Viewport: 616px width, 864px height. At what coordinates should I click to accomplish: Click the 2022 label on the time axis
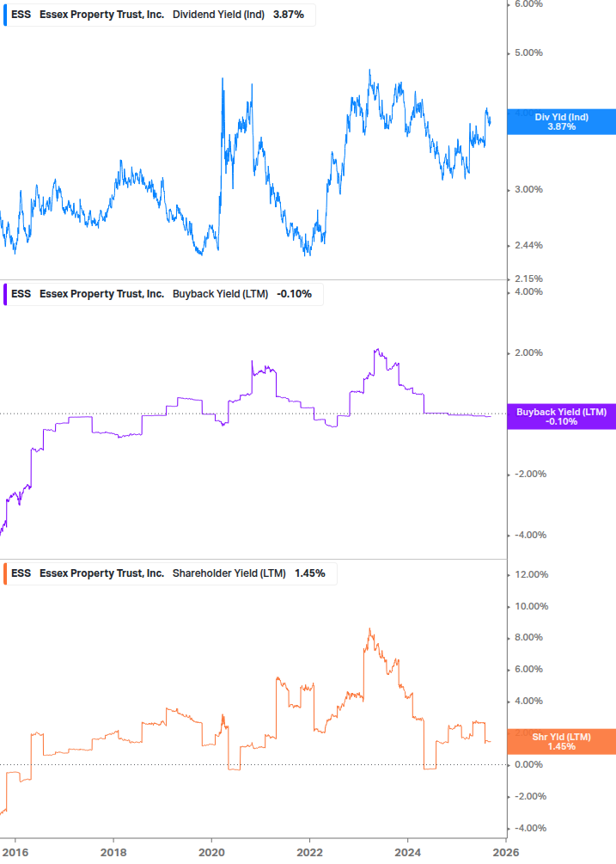pyautogui.click(x=309, y=853)
